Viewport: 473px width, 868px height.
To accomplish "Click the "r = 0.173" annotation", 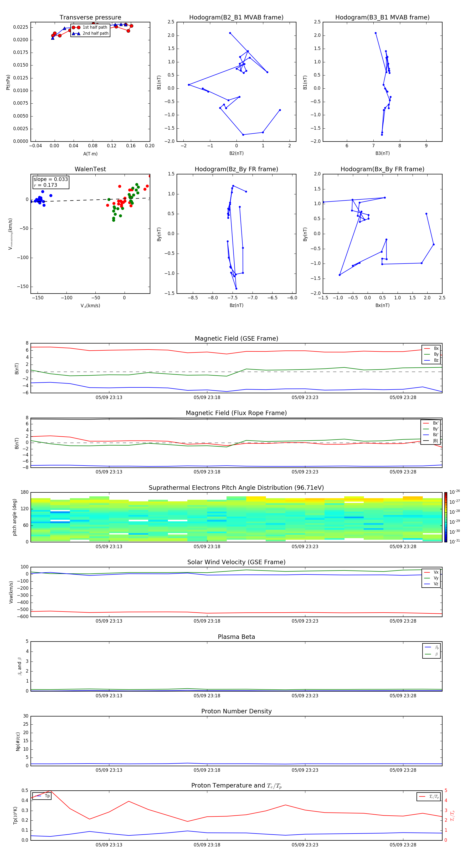I will pyautogui.click(x=45, y=185).
